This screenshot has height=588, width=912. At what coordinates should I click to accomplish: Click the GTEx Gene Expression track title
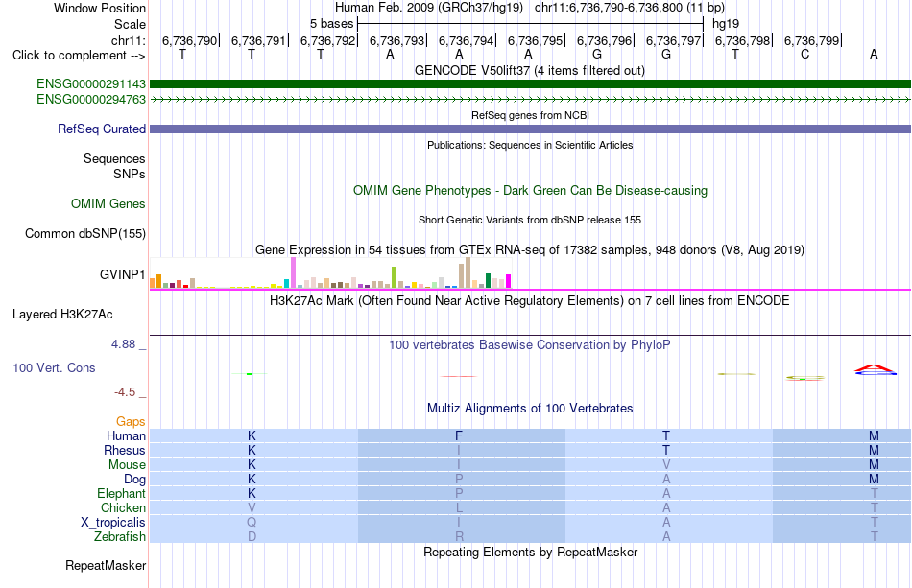[x=530, y=249]
